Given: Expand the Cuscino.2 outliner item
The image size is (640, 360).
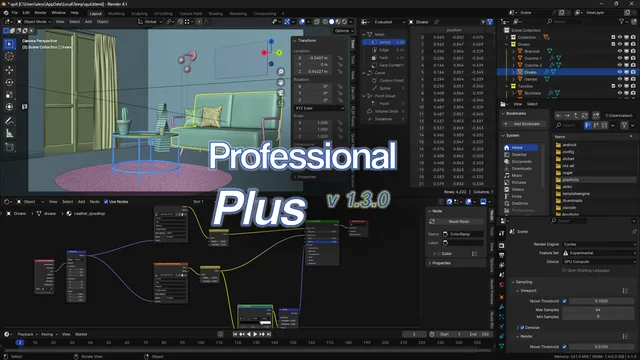Looking at the screenshot, I should pyautogui.click(x=513, y=65).
